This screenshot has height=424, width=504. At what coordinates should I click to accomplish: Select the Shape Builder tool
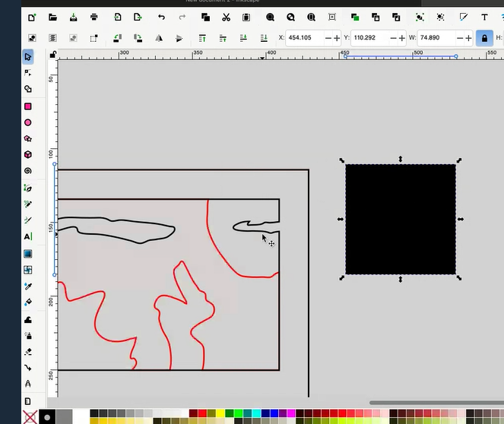tap(28, 89)
